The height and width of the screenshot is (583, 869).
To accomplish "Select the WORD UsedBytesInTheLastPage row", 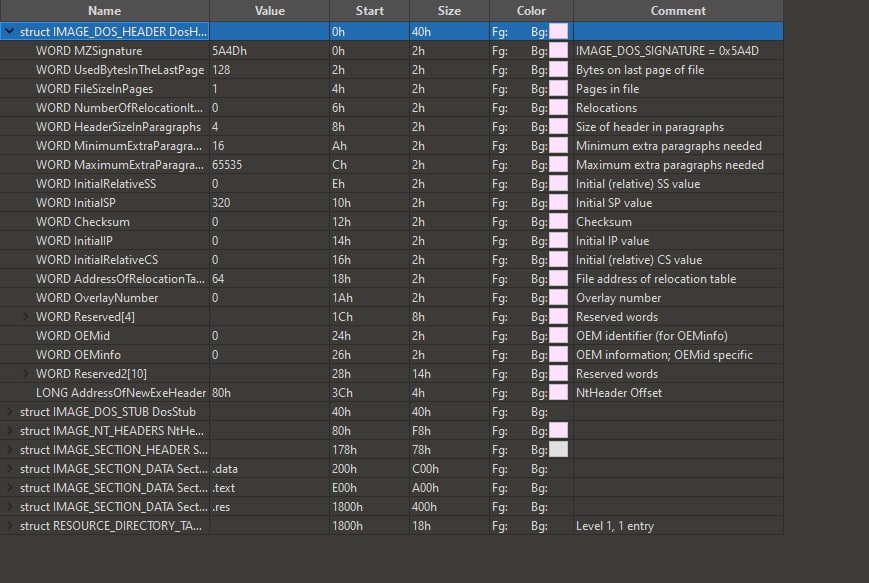I will (x=391, y=70).
